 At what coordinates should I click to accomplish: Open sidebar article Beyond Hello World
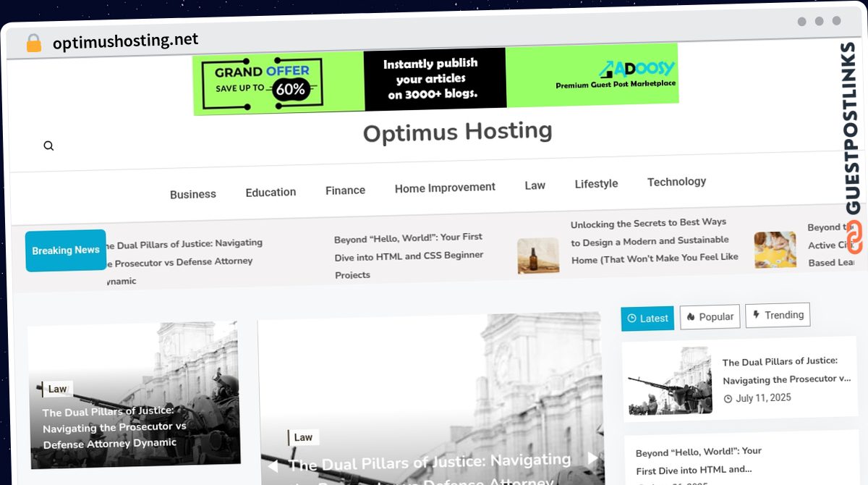pyautogui.click(x=699, y=460)
